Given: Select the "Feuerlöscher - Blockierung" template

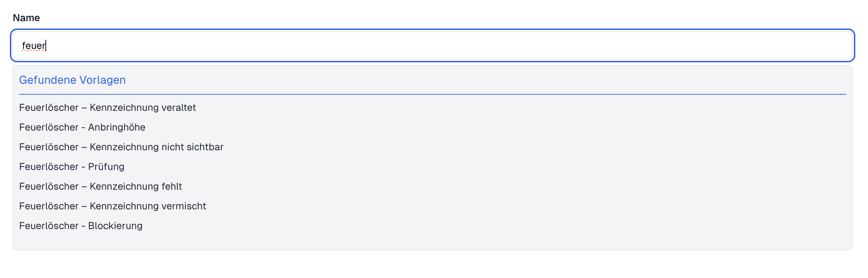Looking at the screenshot, I should (81, 226).
